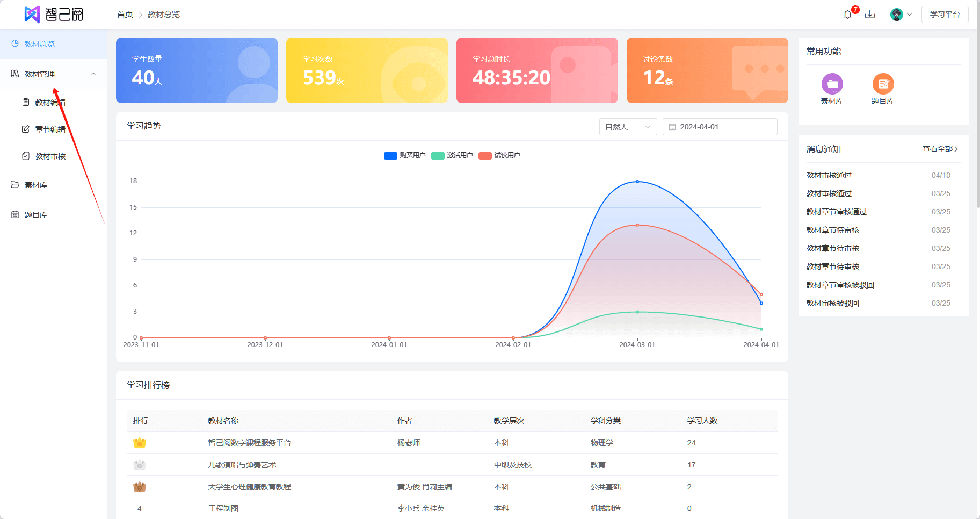Click the 学习人数 column header

tap(702, 421)
